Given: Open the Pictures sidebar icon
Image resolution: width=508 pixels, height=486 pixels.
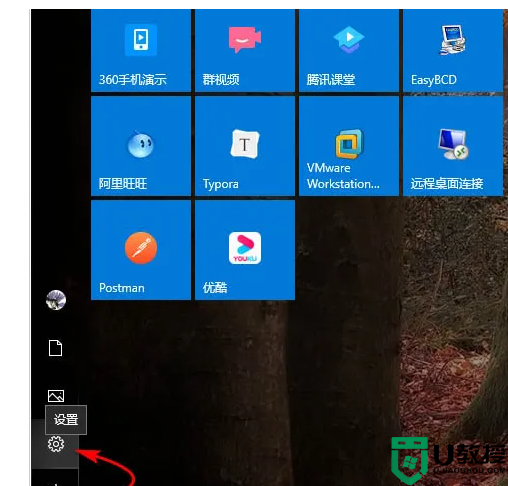Looking at the screenshot, I should coord(56,396).
